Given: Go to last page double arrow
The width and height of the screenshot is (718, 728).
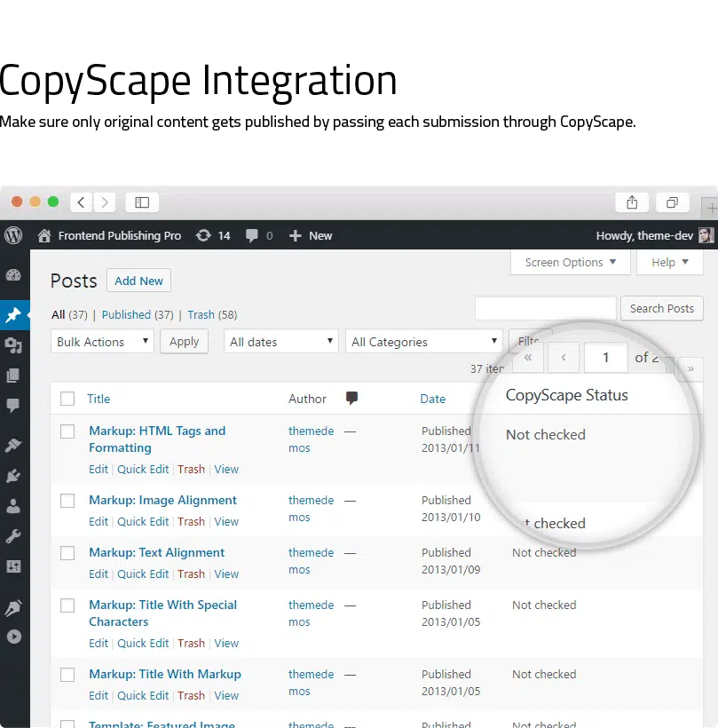Looking at the screenshot, I should point(690,369).
